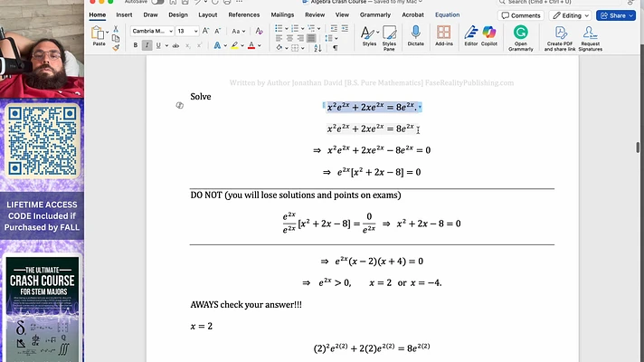Screen dimensions: 644x362
Task: Open the Review tab
Action: 315,14
